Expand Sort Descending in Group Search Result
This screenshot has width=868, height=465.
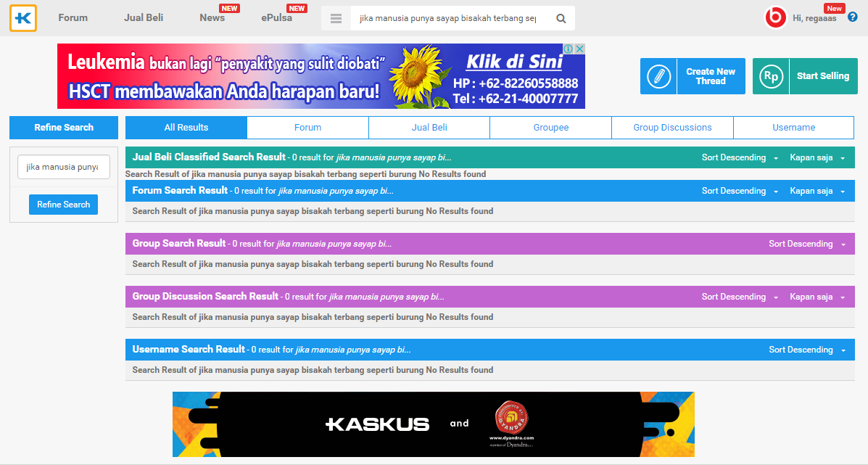point(806,244)
